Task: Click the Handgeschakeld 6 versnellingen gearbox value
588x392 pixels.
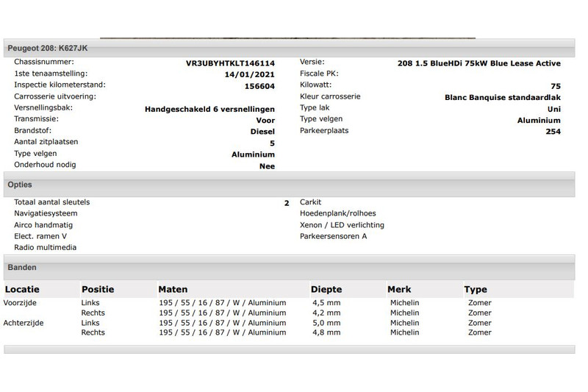Action: [x=209, y=109]
